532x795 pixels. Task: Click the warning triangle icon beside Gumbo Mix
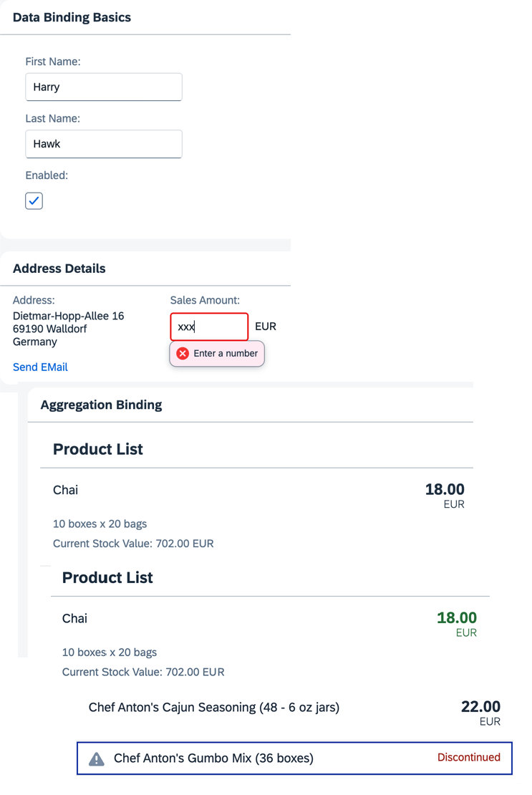point(96,759)
